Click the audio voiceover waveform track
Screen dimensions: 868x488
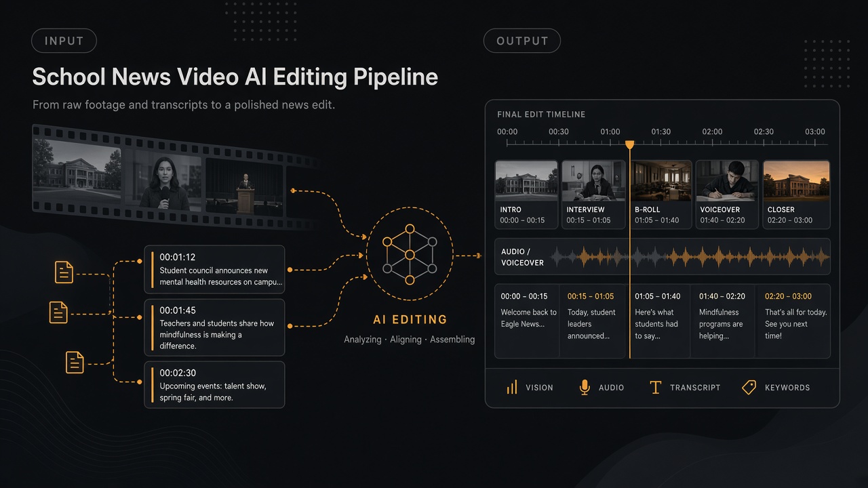(x=662, y=257)
